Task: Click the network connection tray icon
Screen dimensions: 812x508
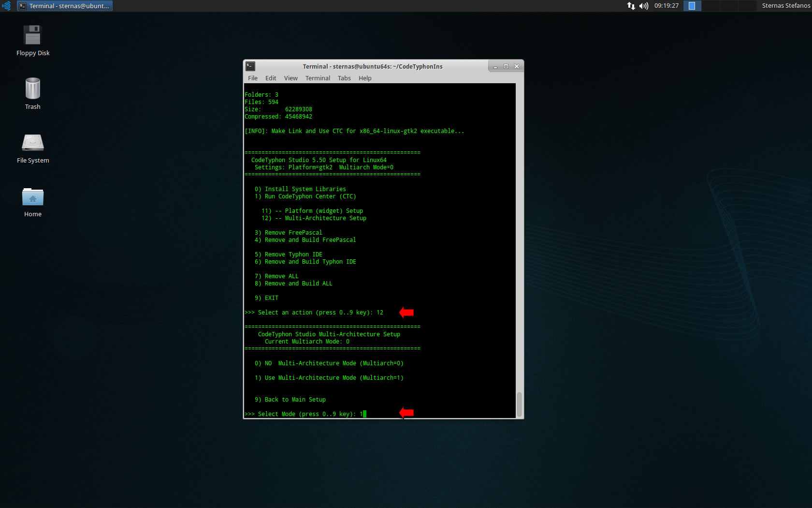Action: coord(631,6)
